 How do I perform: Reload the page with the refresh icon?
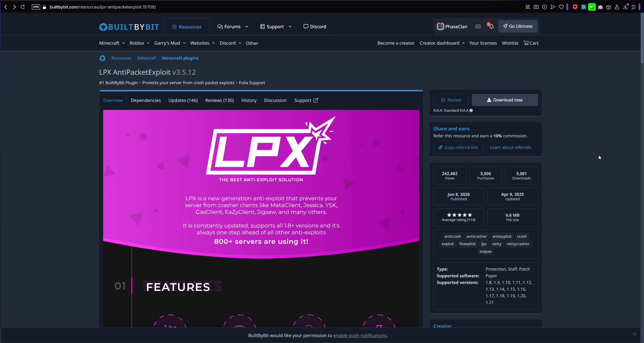[23, 7]
